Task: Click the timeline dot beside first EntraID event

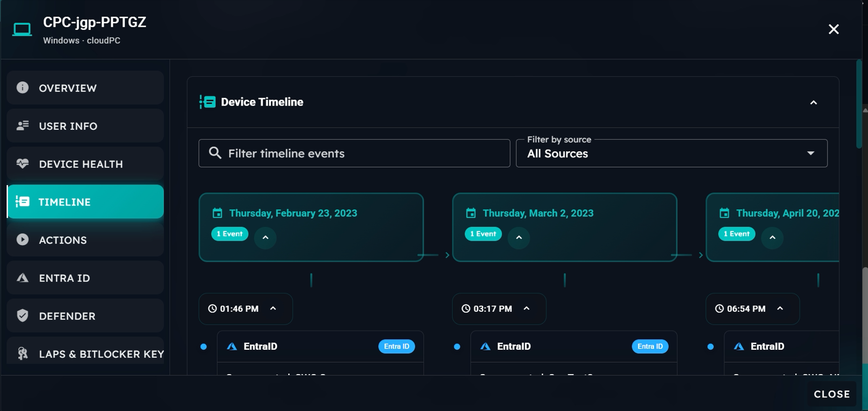Action: [203, 347]
